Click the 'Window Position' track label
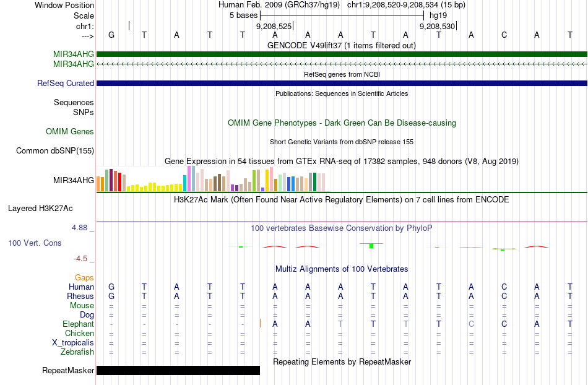 pos(64,5)
